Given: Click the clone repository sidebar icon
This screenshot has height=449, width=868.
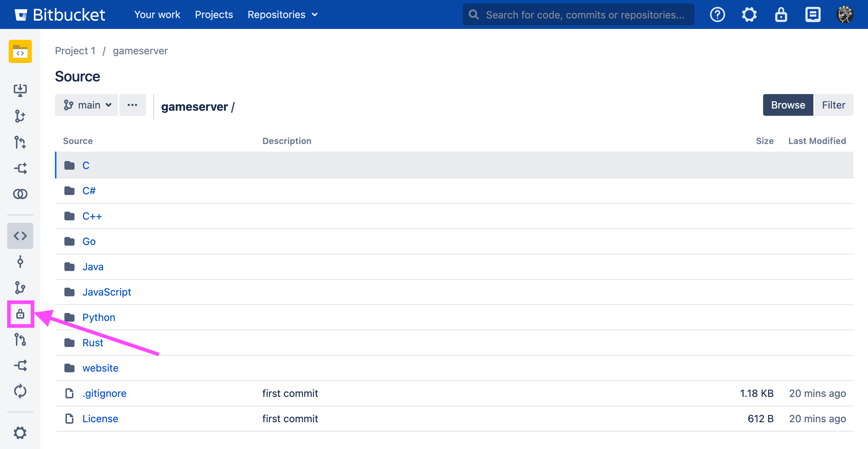Looking at the screenshot, I should 20,90.
